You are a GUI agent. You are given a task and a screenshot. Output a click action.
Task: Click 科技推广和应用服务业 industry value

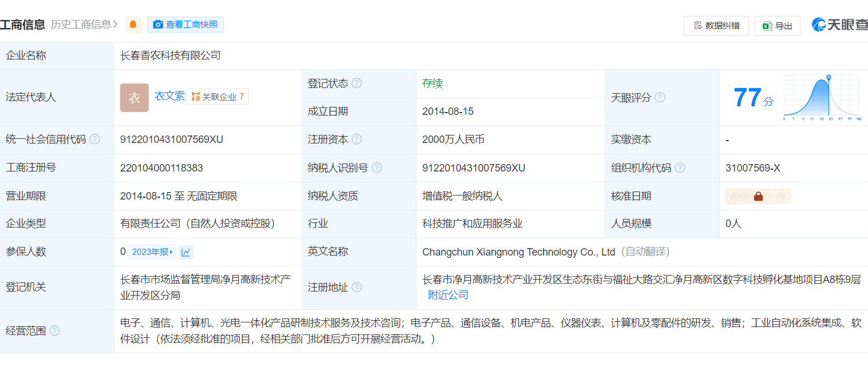coord(473,224)
